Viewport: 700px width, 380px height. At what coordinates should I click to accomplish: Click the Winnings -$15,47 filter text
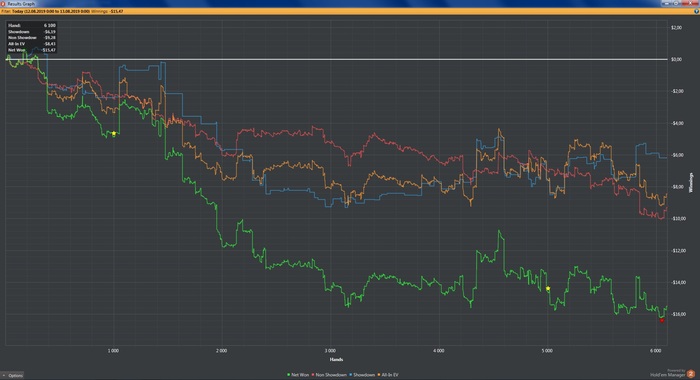click(107, 11)
